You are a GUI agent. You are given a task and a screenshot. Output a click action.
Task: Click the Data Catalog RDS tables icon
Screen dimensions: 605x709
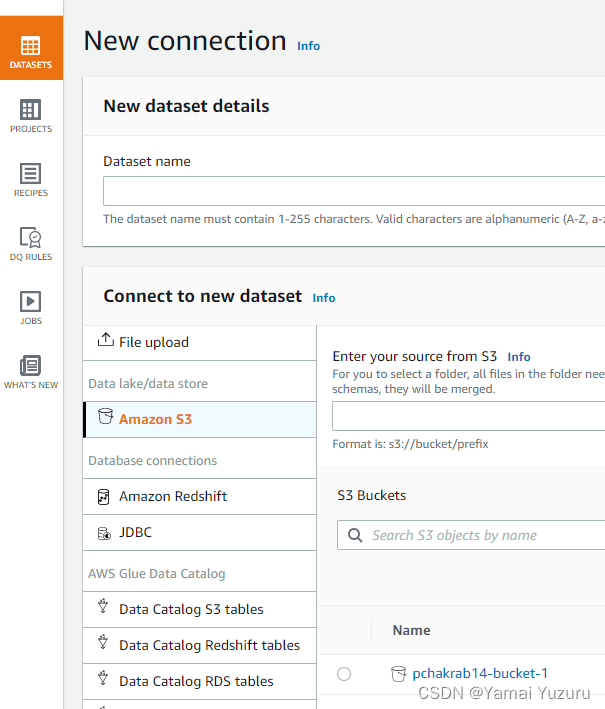click(103, 678)
